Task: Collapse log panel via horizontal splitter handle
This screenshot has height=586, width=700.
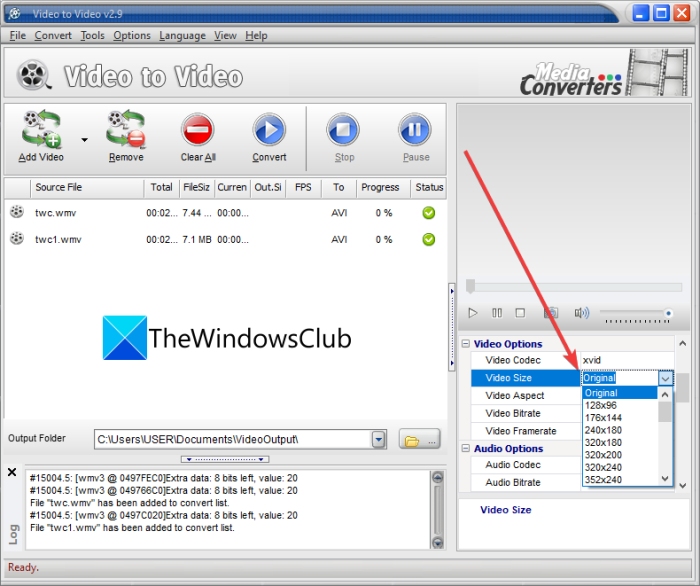Action: tap(225, 459)
